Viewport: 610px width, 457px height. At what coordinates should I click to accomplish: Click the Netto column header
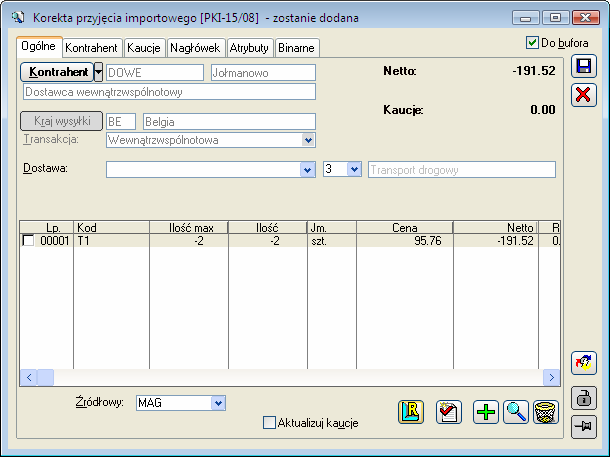click(496, 228)
